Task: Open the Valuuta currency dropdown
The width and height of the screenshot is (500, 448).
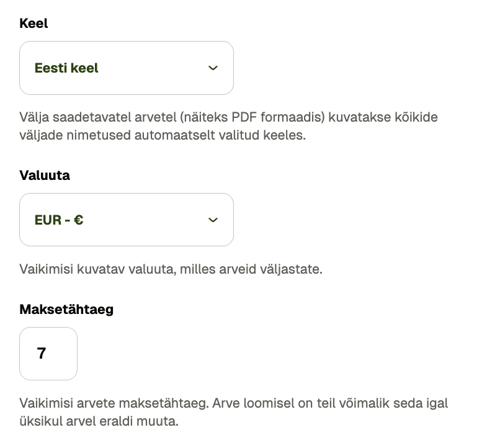Action: point(126,220)
